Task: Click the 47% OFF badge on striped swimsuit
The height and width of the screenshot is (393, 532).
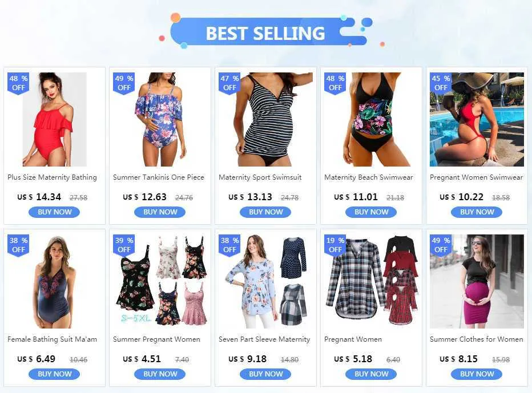Action: 229,83
